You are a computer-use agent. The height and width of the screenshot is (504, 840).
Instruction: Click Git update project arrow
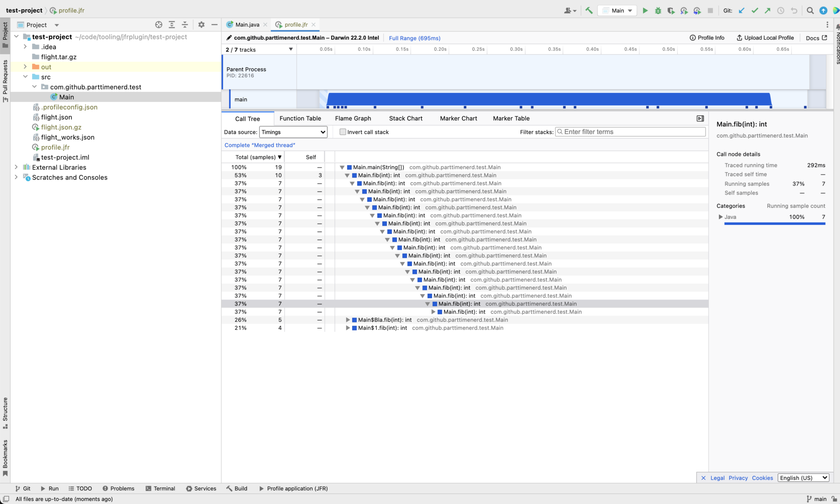[x=742, y=11]
